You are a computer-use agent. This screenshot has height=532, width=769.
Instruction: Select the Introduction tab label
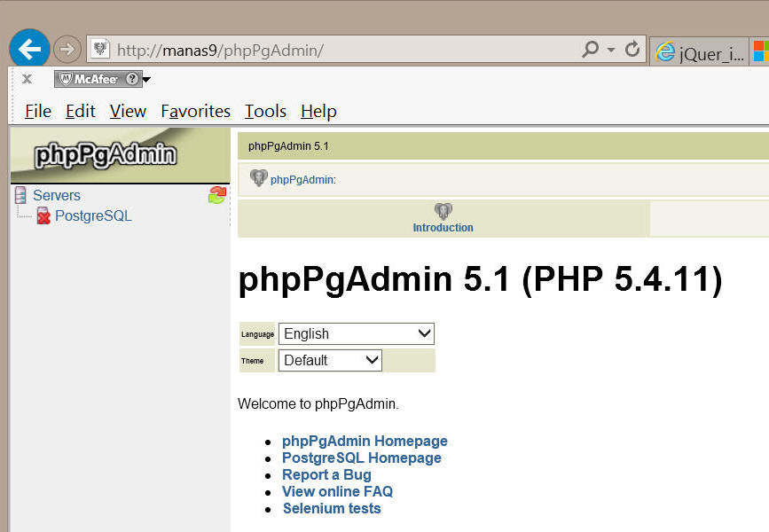point(443,228)
